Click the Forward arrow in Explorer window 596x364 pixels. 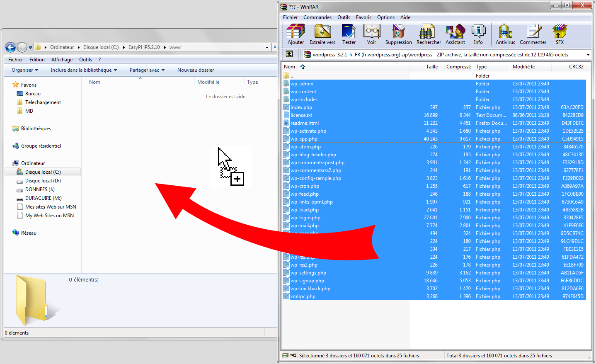(22, 47)
